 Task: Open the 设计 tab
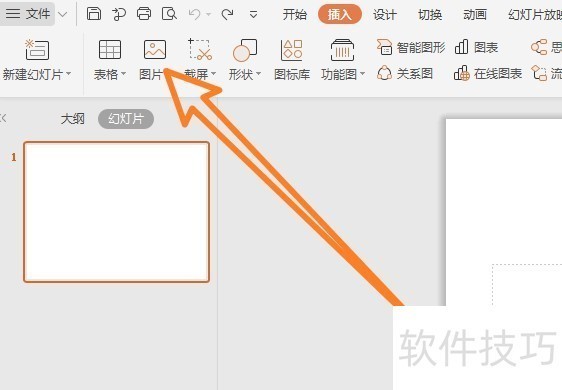pyautogui.click(x=385, y=15)
